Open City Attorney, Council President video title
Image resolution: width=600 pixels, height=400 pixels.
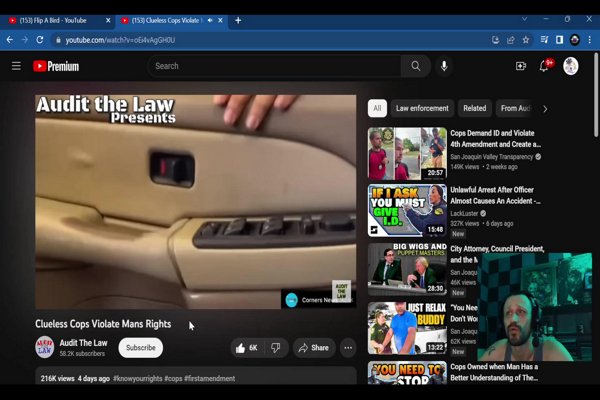click(x=497, y=249)
